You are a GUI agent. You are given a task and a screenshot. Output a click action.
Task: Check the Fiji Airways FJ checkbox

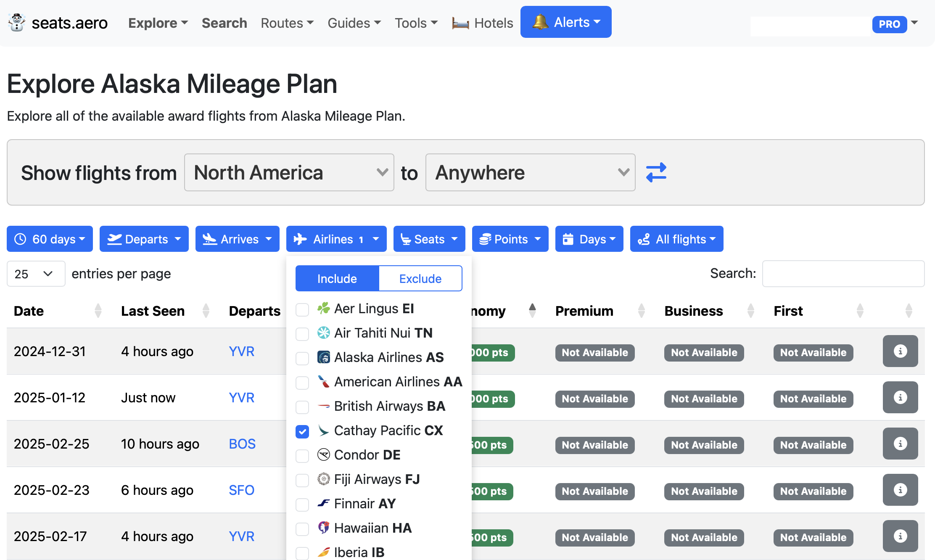click(302, 480)
